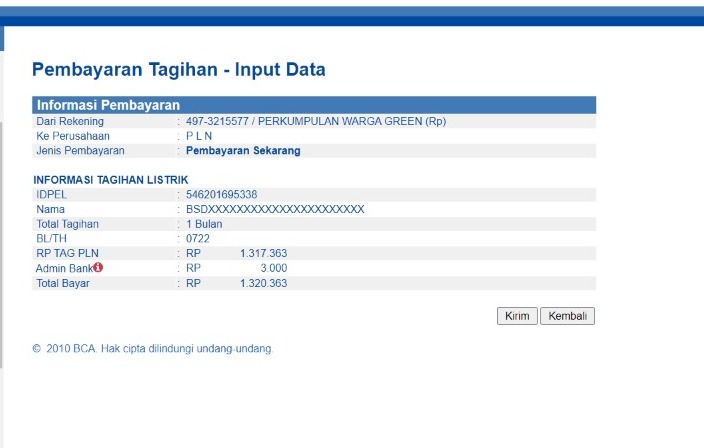Click the BCA copyright footer text
The height and width of the screenshot is (448, 704).
(152, 349)
